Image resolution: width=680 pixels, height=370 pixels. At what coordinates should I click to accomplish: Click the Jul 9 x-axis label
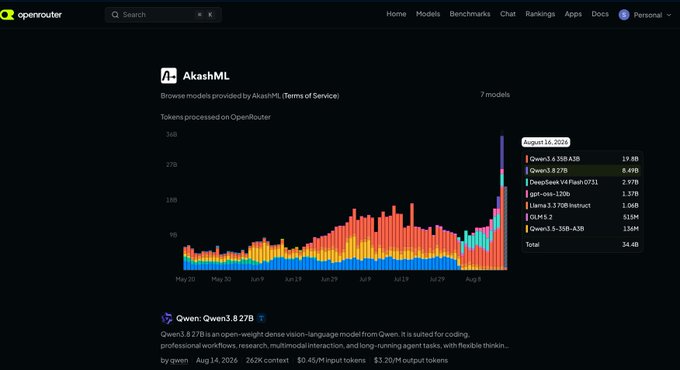point(365,279)
